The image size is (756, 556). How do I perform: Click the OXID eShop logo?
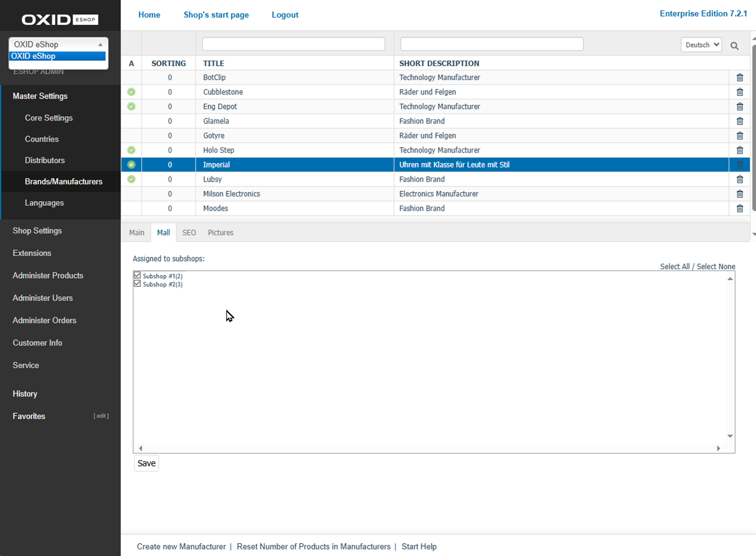click(60, 19)
